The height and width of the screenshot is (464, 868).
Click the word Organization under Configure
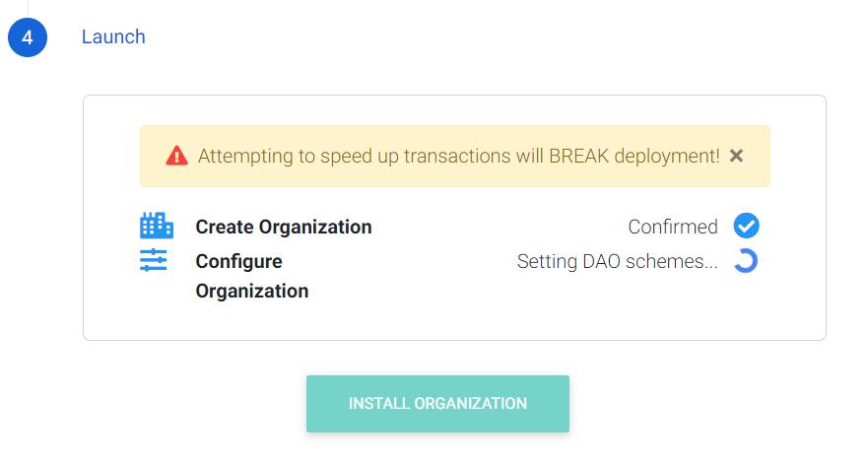pyautogui.click(x=252, y=292)
